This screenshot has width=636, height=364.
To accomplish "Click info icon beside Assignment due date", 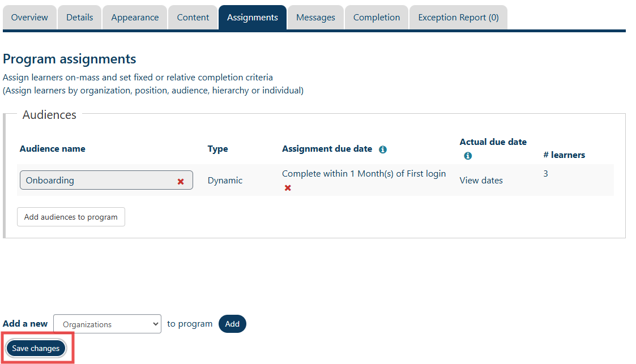I will pos(383,149).
